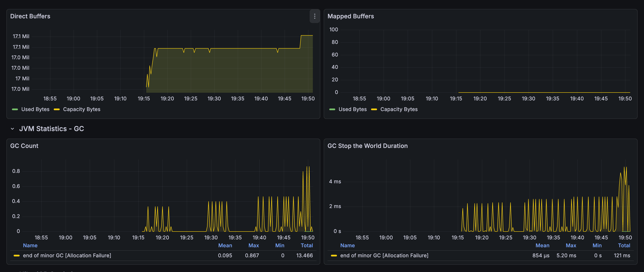Viewport: 644px width, 272px height.
Task: Toggle Capacity Bytes series in Direct Buffers
Action: pyautogui.click(x=81, y=109)
